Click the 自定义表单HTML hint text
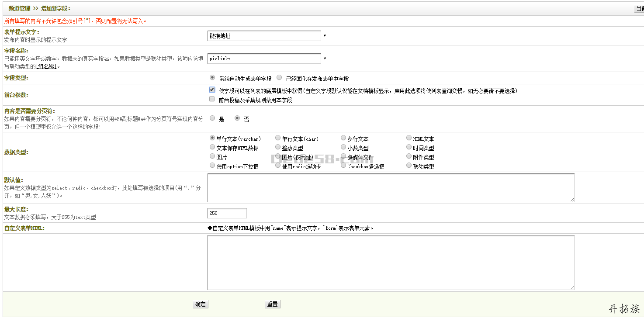 [291, 228]
